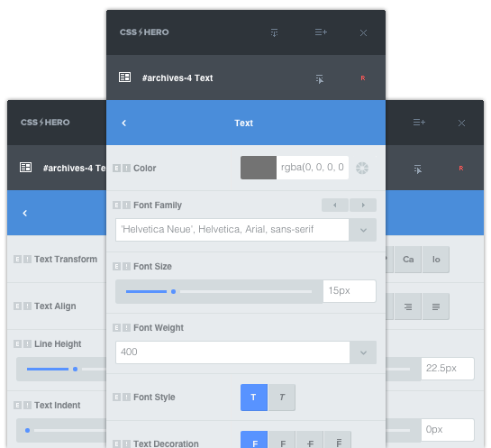Go back using arrow in back panel blue bar

pos(25,213)
